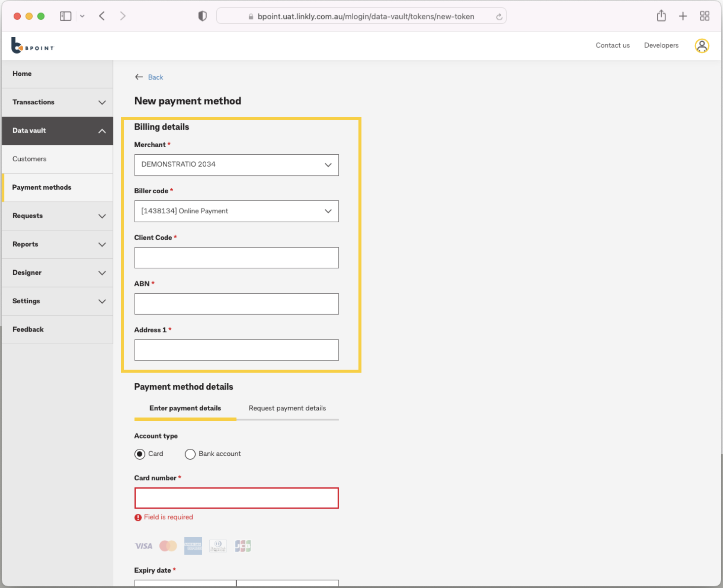Screen dimensions: 723x588
Task: Click the Card number input field
Action: (236, 498)
